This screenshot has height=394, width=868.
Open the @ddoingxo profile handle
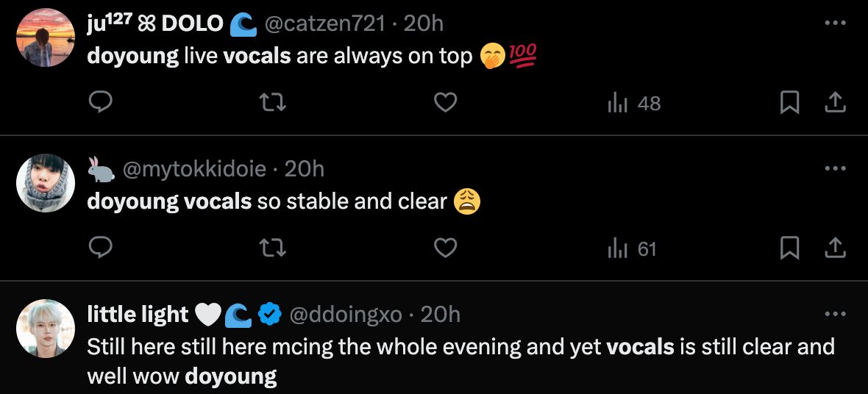pos(346,315)
